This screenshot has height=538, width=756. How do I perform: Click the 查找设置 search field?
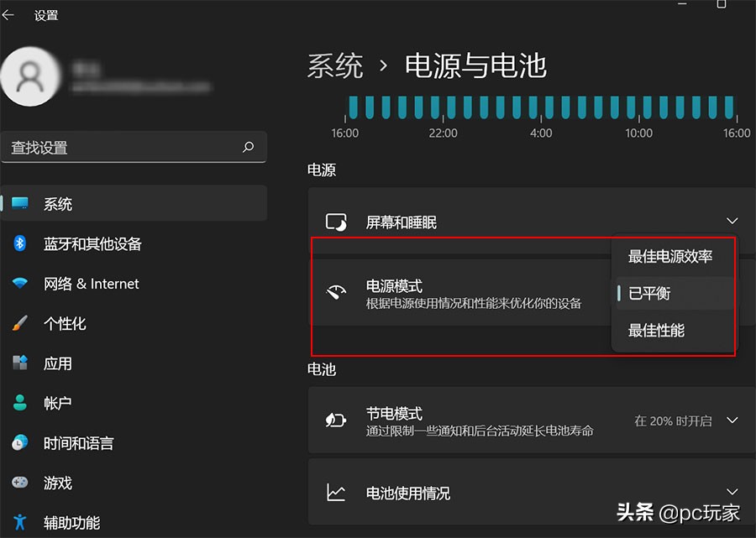[x=134, y=147]
